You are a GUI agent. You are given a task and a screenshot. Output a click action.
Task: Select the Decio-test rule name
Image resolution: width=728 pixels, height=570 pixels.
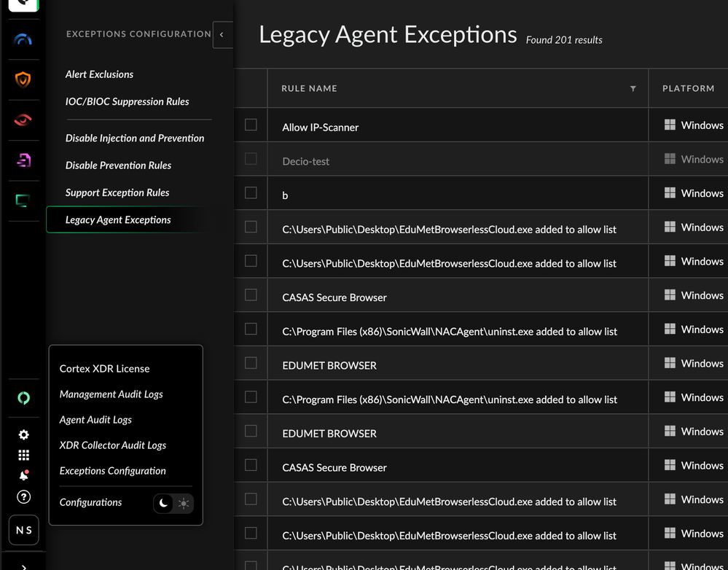(x=305, y=162)
